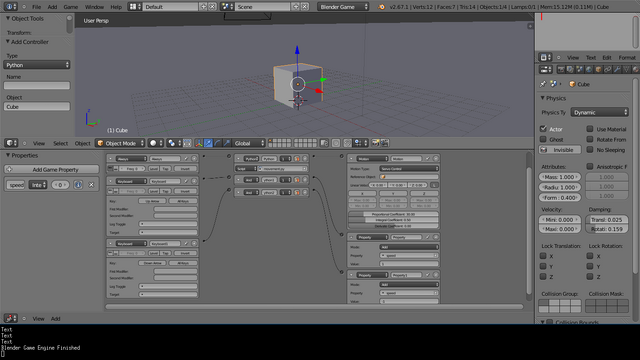Click the lock camera to layers icon

click(x=324, y=143)
